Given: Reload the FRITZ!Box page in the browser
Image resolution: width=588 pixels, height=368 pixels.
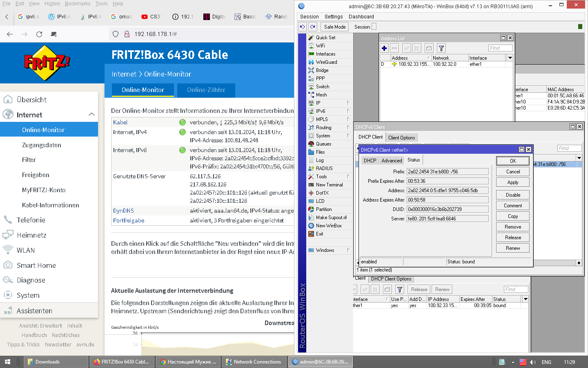Looking at the screenshot, I should pyautogui.click(x=39, y=34).
